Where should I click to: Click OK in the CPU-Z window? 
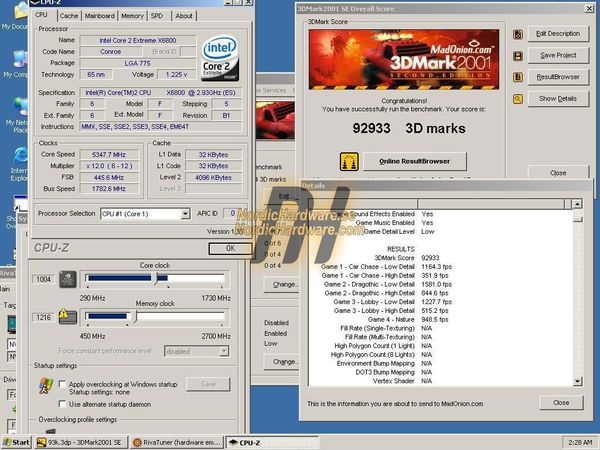tap(230, 248)
